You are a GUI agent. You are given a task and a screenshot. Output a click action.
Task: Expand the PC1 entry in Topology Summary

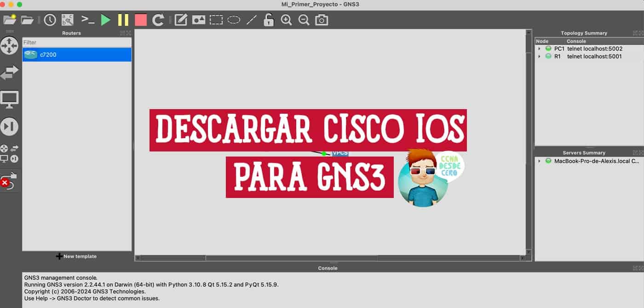(539, 48)
